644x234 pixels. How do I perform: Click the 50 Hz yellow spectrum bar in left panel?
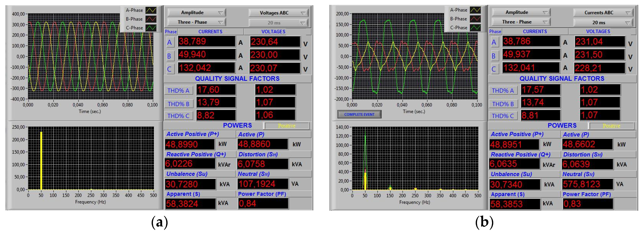point(41,161)
